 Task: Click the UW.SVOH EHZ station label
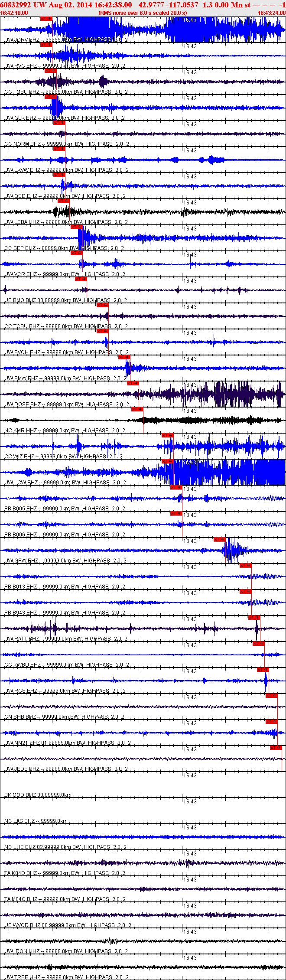(x=66, y=352)
